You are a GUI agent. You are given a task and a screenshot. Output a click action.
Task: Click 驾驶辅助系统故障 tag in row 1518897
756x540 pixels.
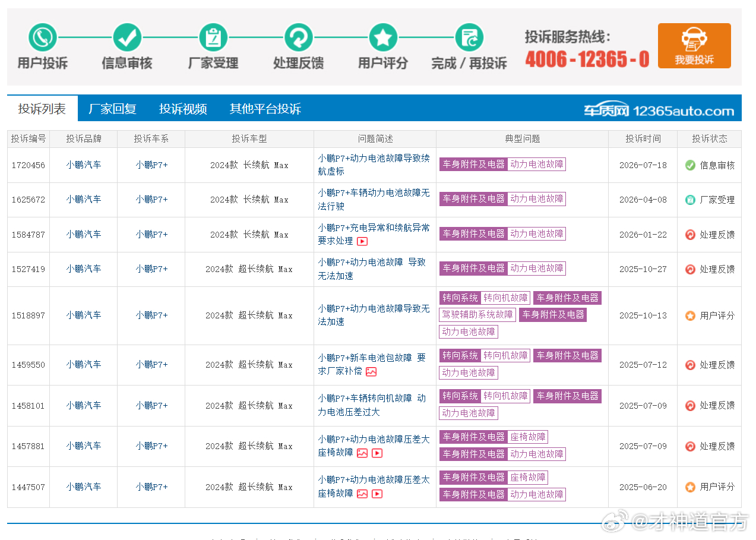[x=477, y=314]
